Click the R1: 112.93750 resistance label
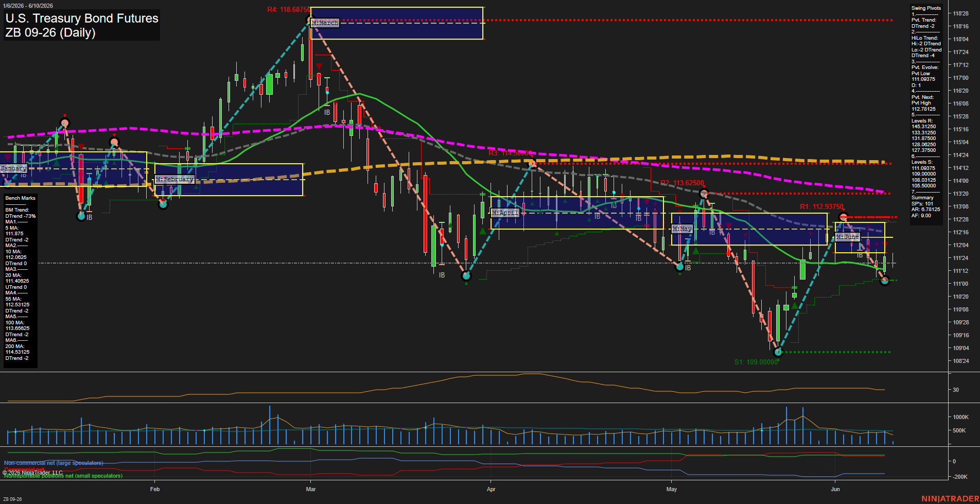The height and width of the screenshot is (504, 980). [x=821, y=206]
